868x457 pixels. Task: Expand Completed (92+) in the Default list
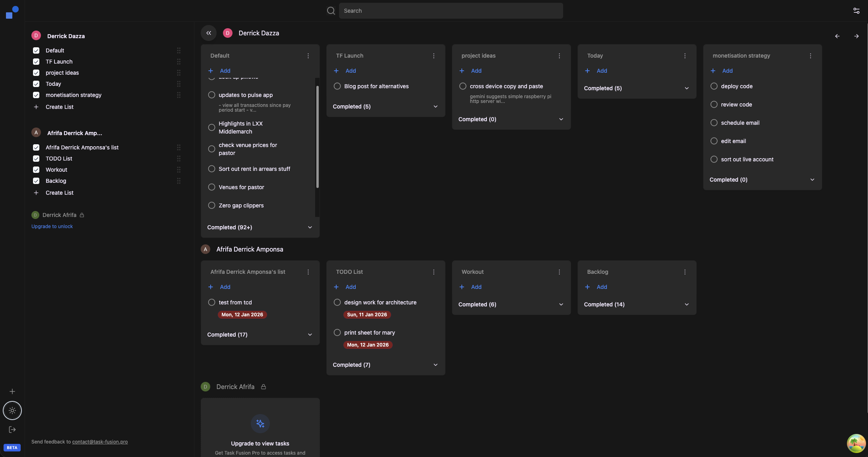pyautogui.click(x=310, y=227)
